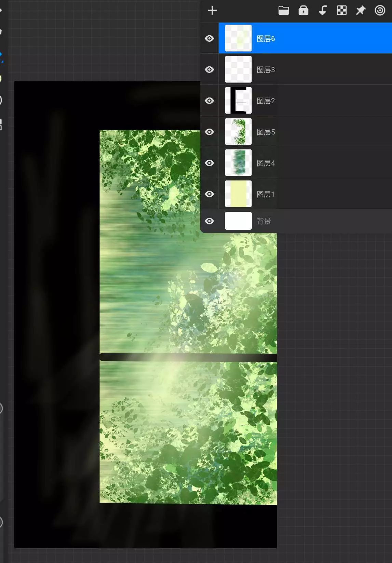Toggle the eye icon for 图层5
Screen dimensions: 392x563
(x=209, y=132)
